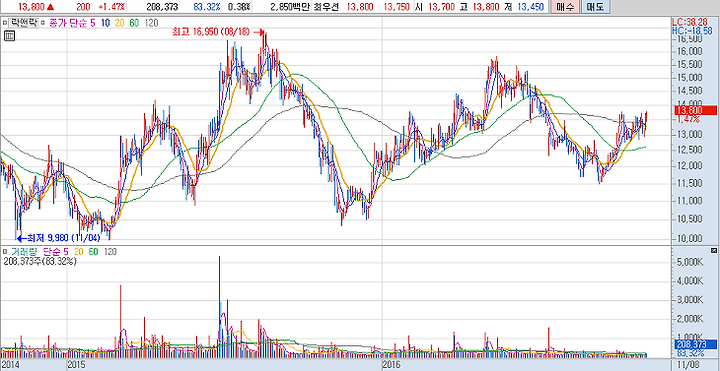
Task: Click the 2014 label on time axis
Action: (10, 365)
